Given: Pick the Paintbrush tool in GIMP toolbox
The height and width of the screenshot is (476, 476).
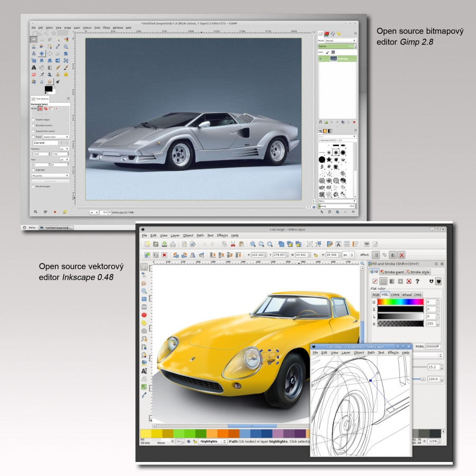Looking at the screenshot, I should click(x=66, y=67).
